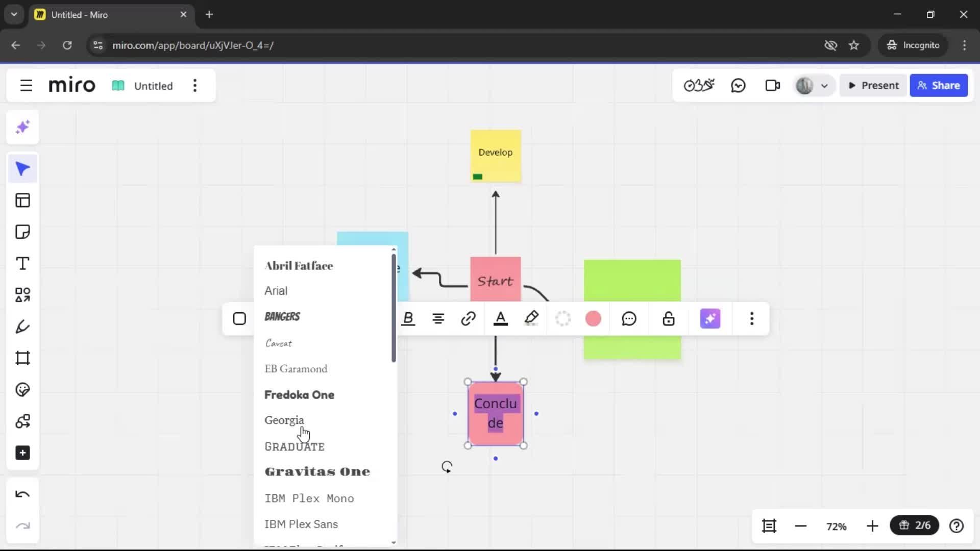Change shape type via square icon

coord(239,319)
